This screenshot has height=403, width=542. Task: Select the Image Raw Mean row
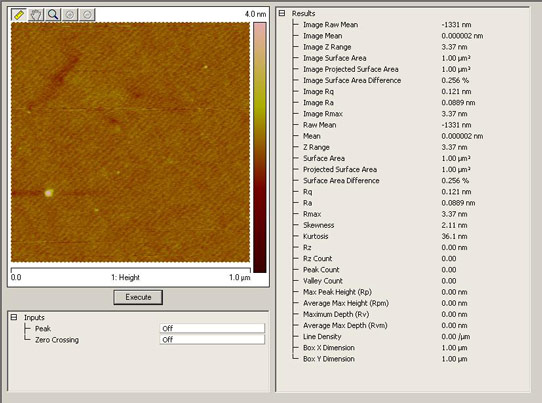point(387,25)
